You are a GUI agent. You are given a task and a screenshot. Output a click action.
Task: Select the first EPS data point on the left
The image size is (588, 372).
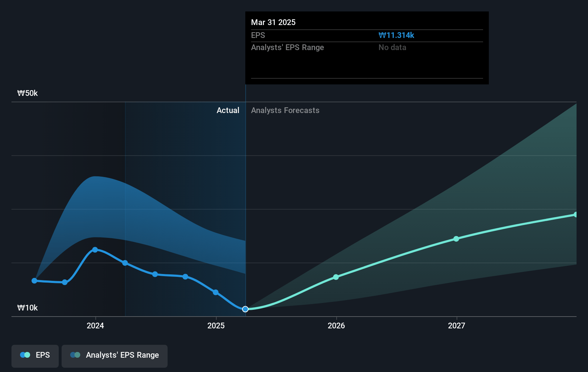[x=34, y=281]
